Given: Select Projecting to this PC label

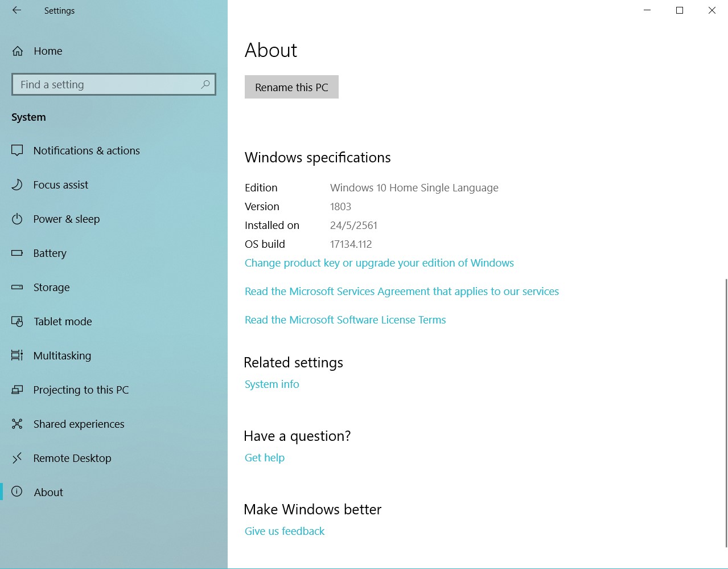Looking at the screenshot, I should (81, 390).
